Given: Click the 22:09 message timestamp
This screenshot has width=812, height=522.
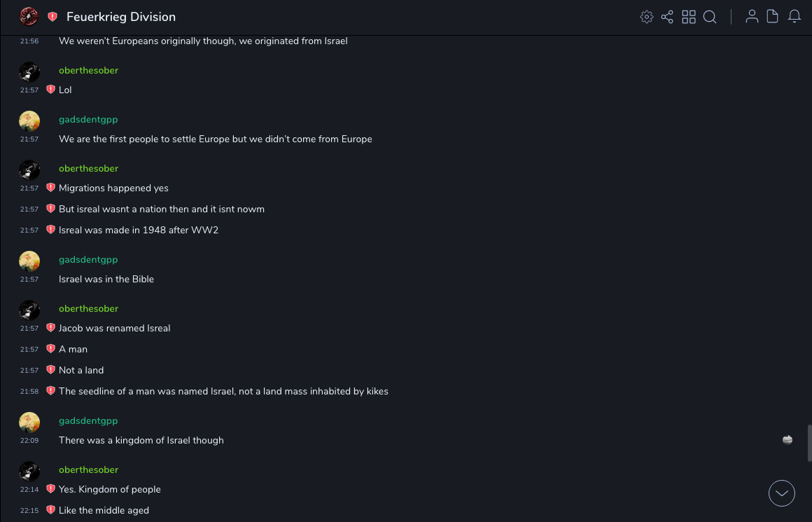Looking at the screenshot, I should click(x=29, y=441).
